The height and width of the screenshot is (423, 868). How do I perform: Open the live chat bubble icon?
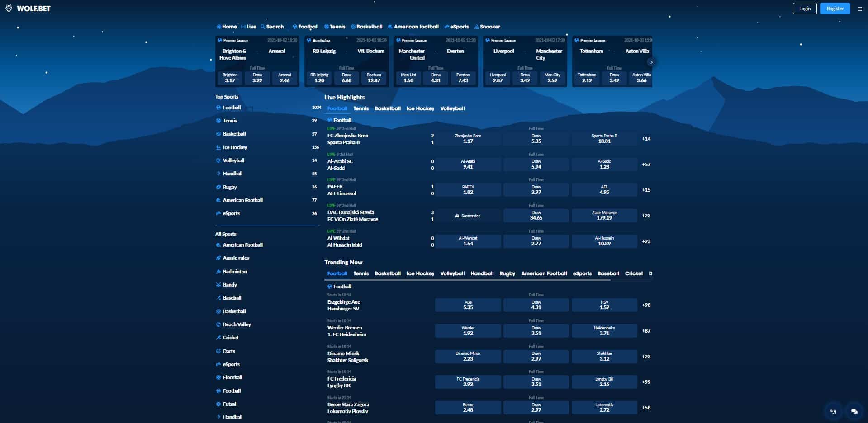point(854,411)
